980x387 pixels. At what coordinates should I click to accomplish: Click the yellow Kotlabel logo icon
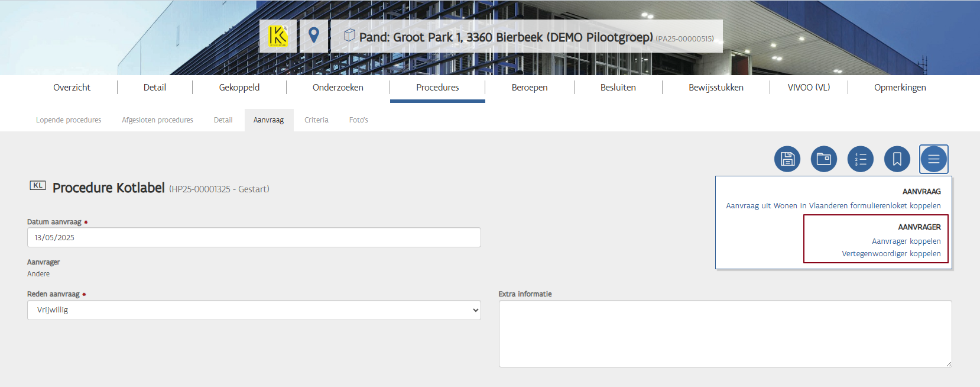click(x=278, y=36)
